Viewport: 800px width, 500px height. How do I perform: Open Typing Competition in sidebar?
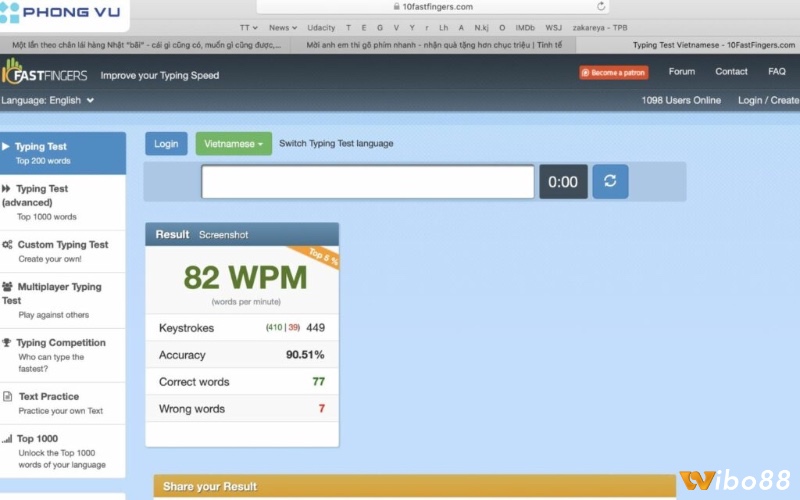tap(62, 356)
